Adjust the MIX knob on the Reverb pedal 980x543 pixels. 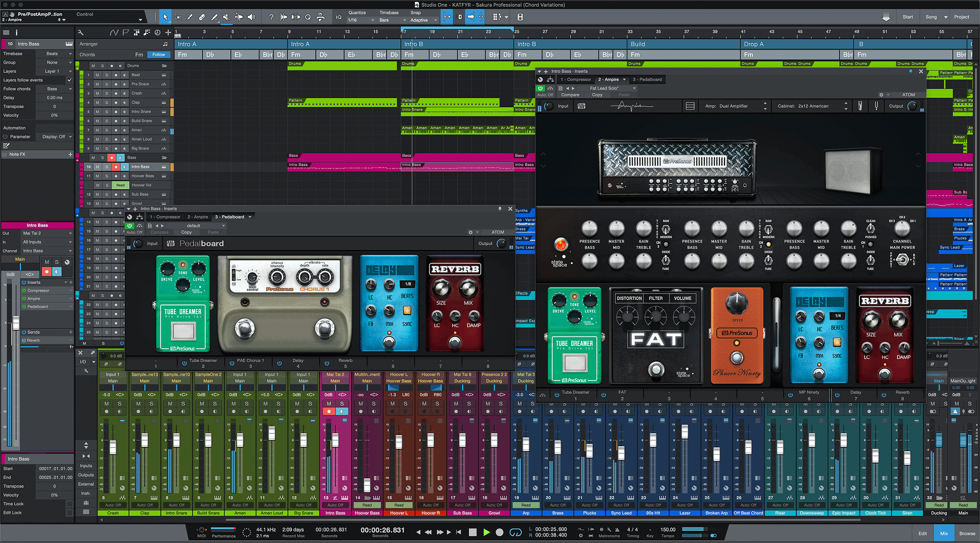coord(469,288)
